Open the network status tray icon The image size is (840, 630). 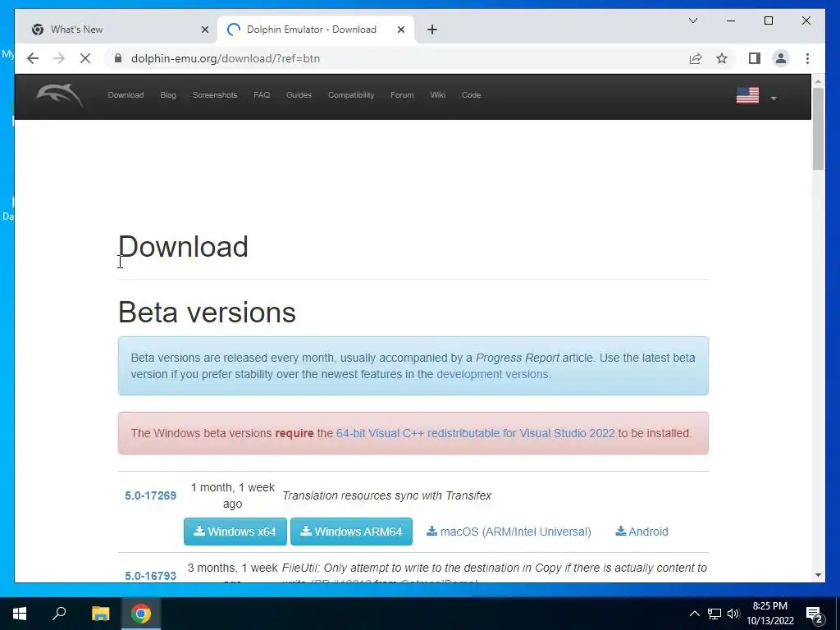coord(714,614)
